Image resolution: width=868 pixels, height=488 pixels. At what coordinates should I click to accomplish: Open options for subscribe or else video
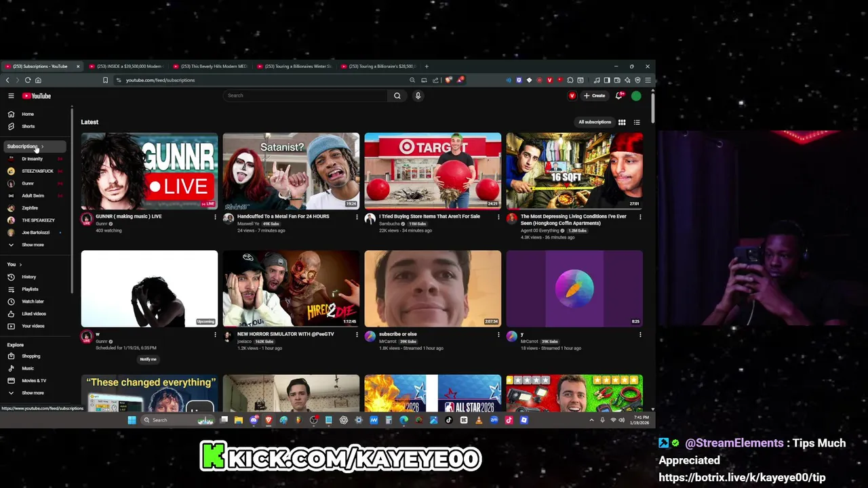coord(498,334)
